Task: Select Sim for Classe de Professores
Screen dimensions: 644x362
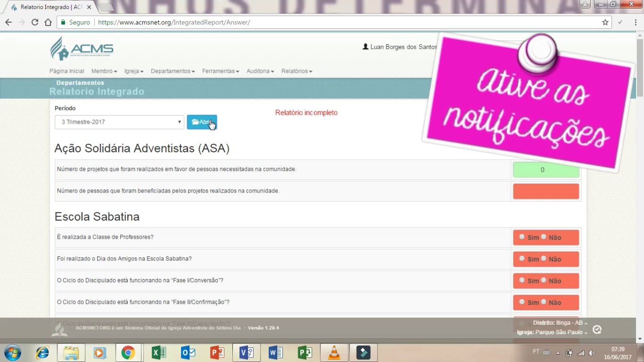Action: coord(522,237)
